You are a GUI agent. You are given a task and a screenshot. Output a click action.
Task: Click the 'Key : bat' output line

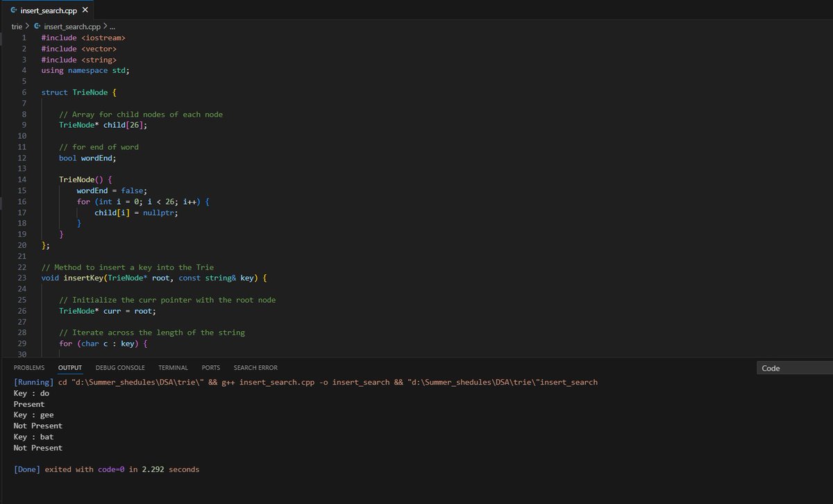pyautogui.click(x=33, y=437)
